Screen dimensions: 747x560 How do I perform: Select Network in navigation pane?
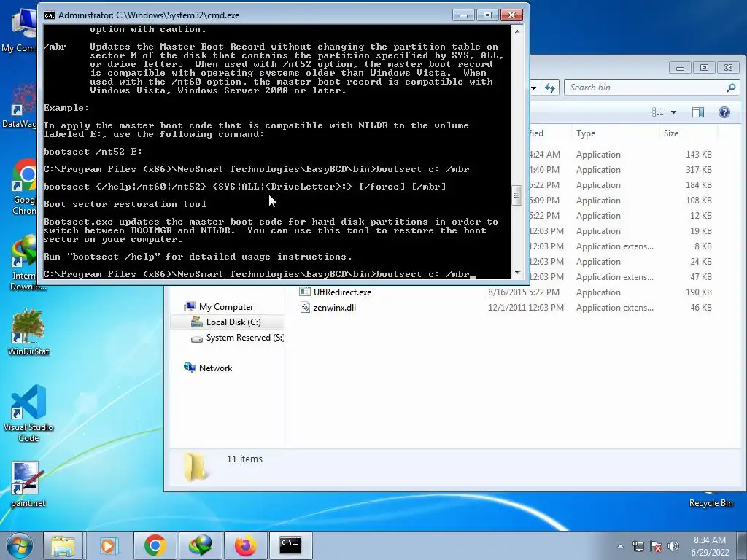(x=215, y=368)
